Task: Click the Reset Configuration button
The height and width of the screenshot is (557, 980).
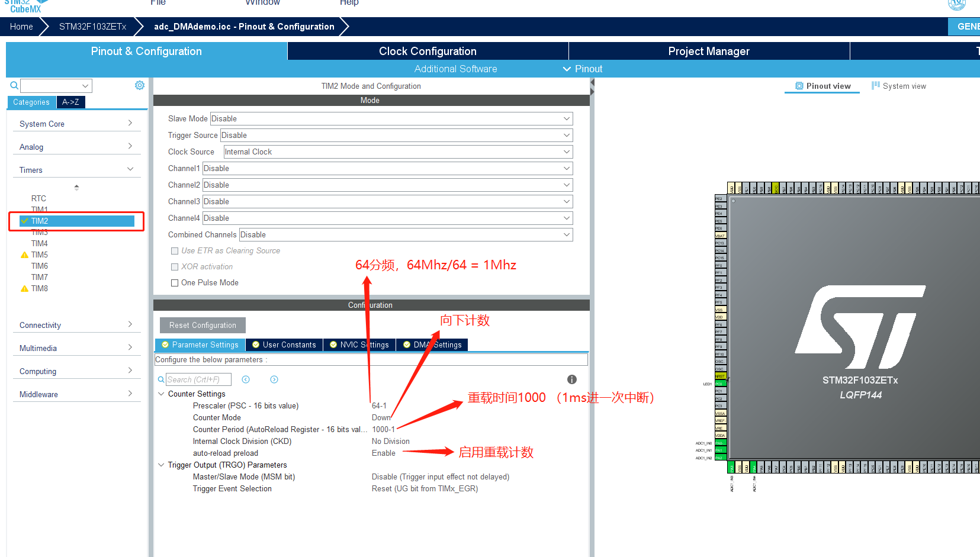Action: pos(203,325)
